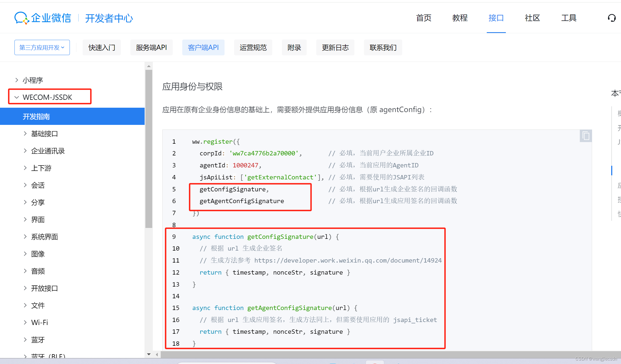
Task: Expand the 会话 section
Action: coord(25,185)
